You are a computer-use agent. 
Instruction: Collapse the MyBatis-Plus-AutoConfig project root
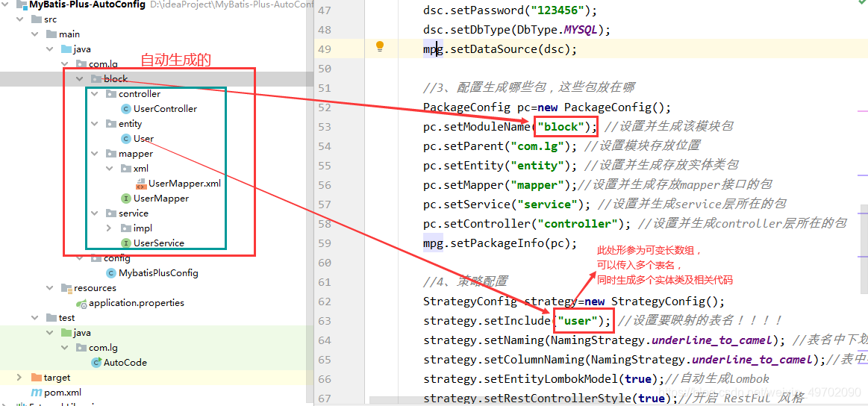5,4
